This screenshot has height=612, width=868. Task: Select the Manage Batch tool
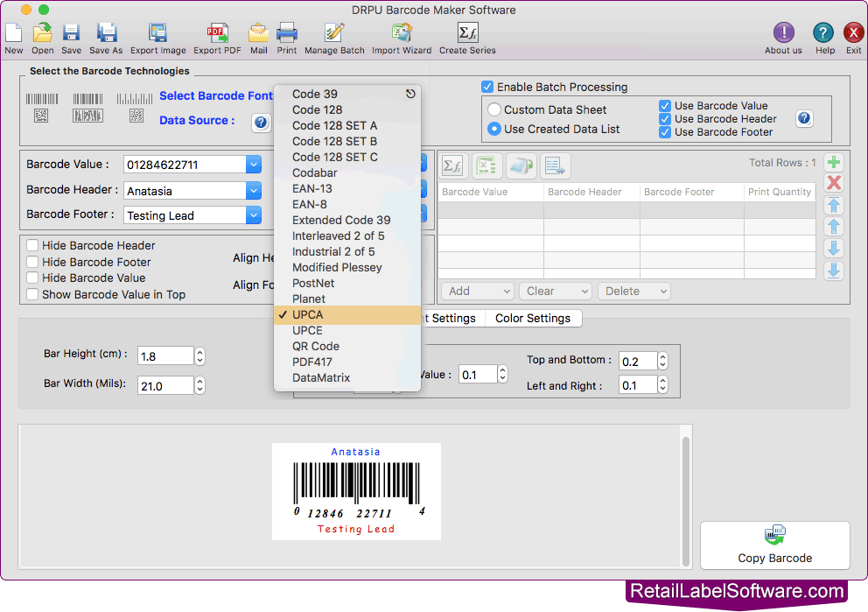333,35
